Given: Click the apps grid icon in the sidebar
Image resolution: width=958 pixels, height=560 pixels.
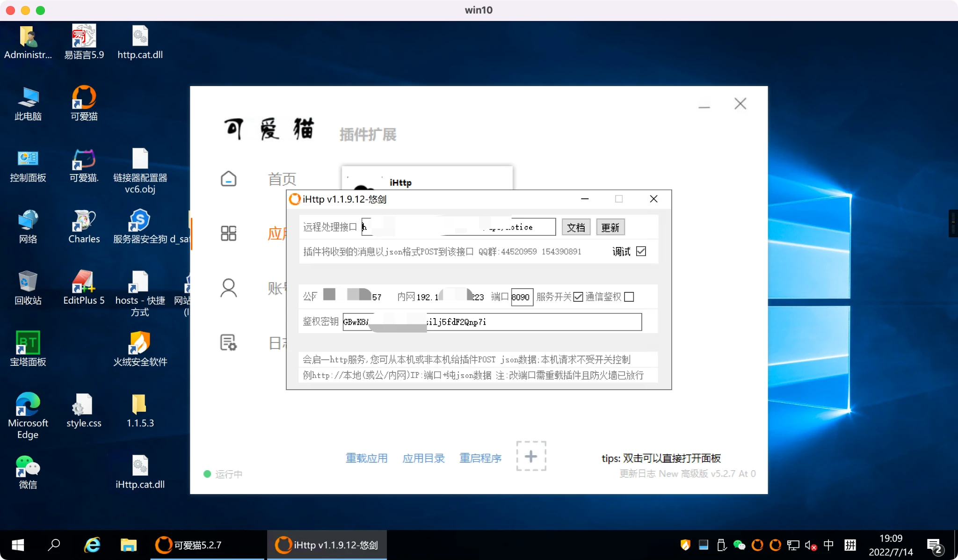Looking at the screenshot, I should click(228, 233).
